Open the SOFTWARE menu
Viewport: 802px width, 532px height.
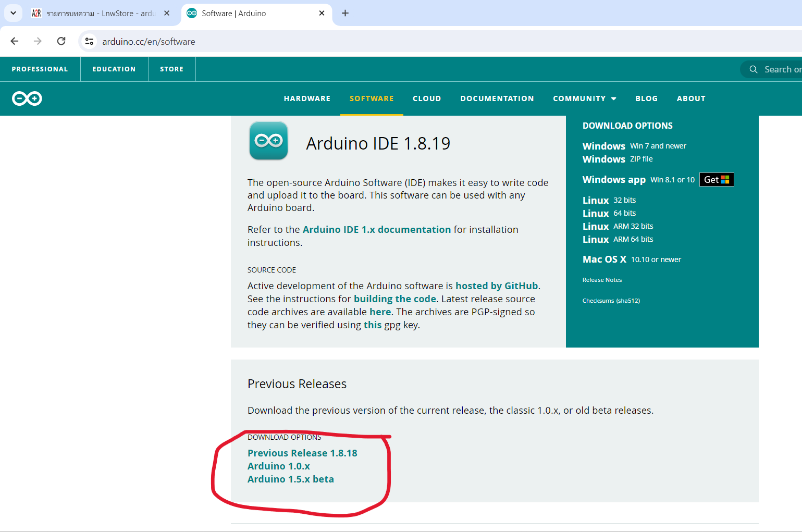click(372, 98)
